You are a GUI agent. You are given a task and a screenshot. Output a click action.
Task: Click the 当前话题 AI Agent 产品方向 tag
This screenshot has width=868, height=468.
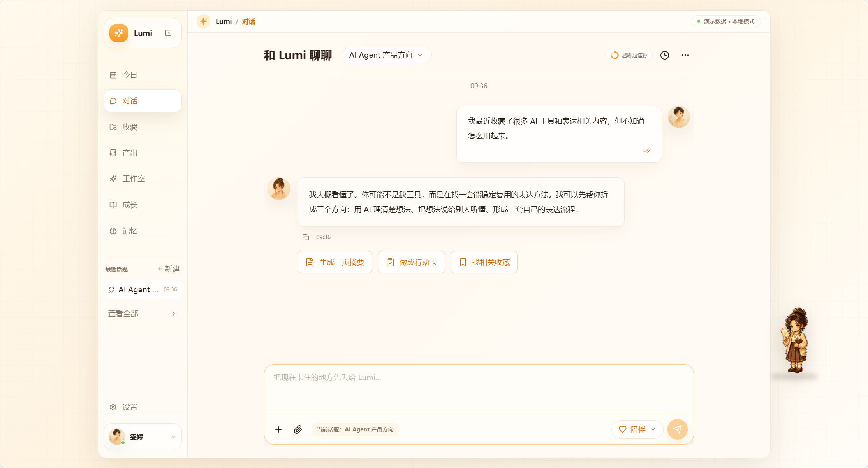click(x=355, y=429)
